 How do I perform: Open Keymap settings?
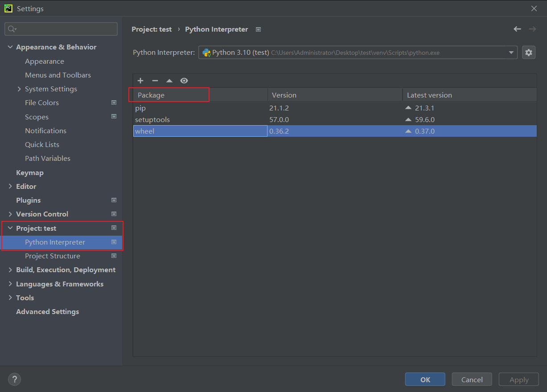[30, 172]
